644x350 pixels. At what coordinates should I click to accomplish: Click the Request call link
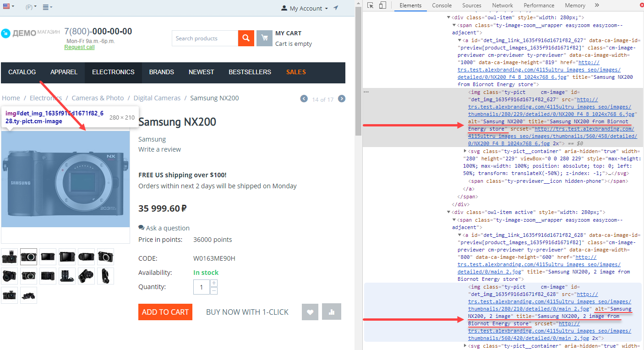pos(79,47)
